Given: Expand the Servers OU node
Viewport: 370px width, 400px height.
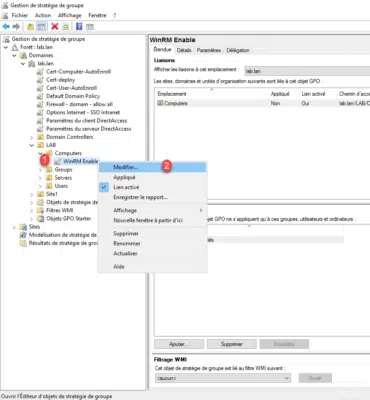Looking at the screenshot, I should 40,178.
